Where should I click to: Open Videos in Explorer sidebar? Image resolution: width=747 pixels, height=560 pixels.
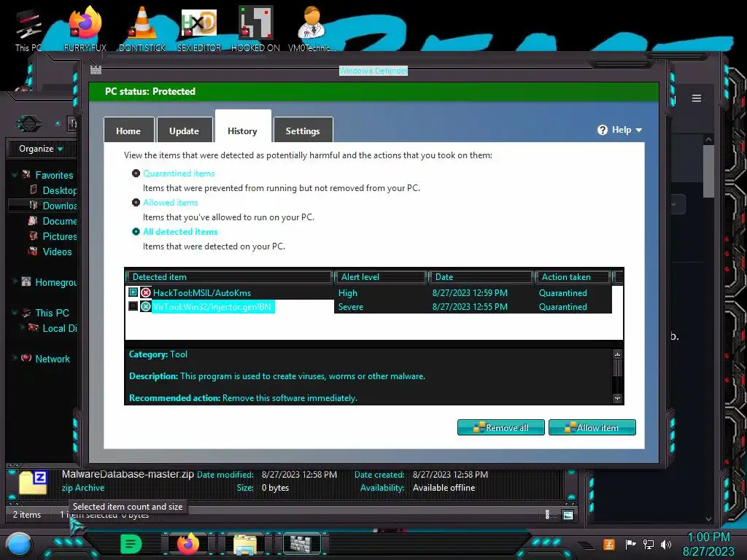[x=50, y=252]
